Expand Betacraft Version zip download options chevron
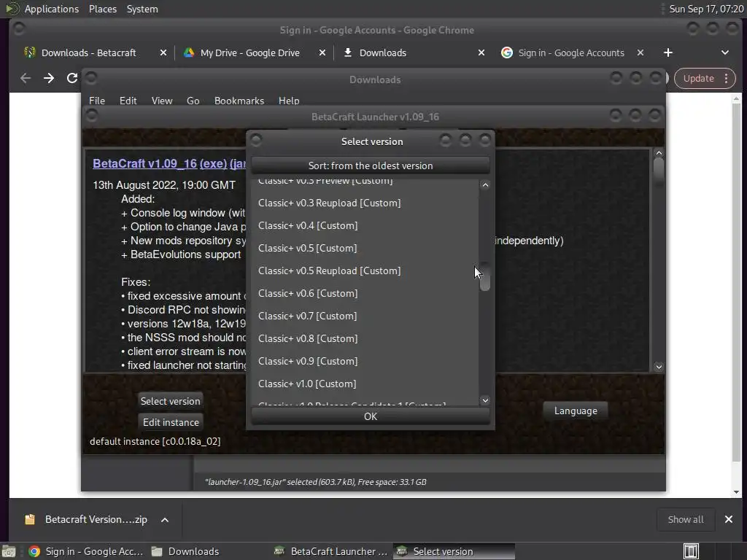747x560 pixels. [165, 520]
